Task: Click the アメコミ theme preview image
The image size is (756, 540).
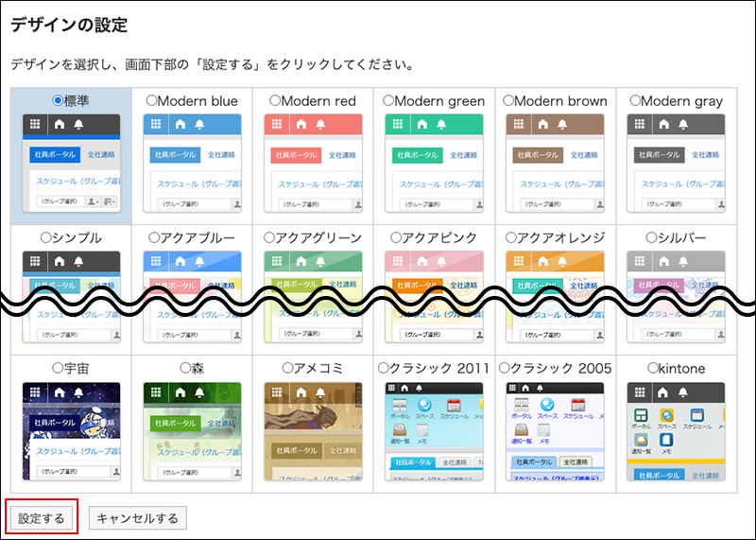Action: tap(313, 431)
